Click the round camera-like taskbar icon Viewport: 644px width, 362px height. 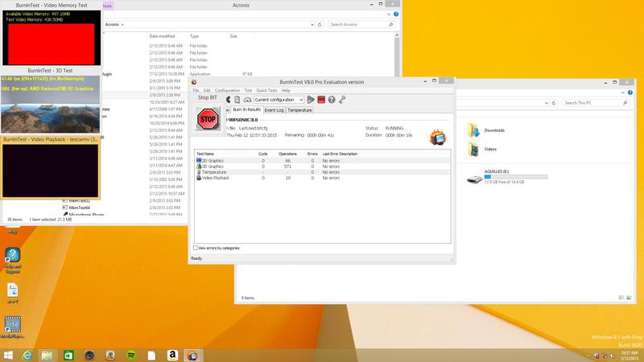click(x=89, y=355)
